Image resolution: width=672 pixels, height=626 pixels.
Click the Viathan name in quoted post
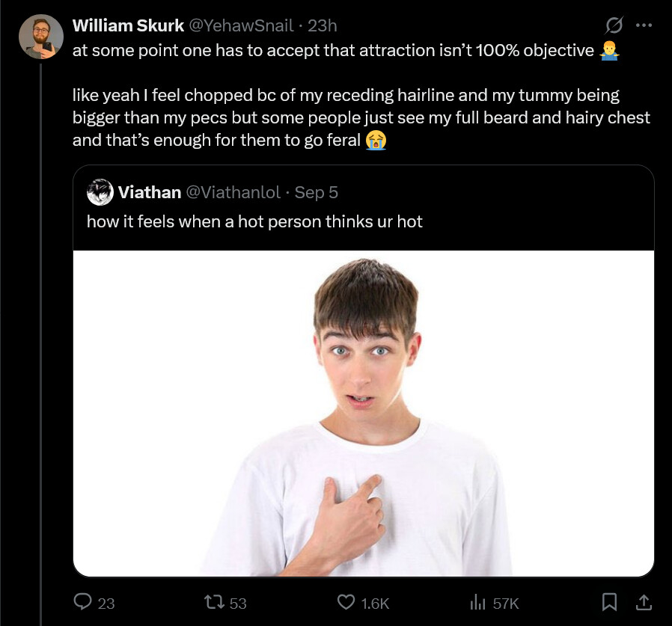tap(150, 192)
